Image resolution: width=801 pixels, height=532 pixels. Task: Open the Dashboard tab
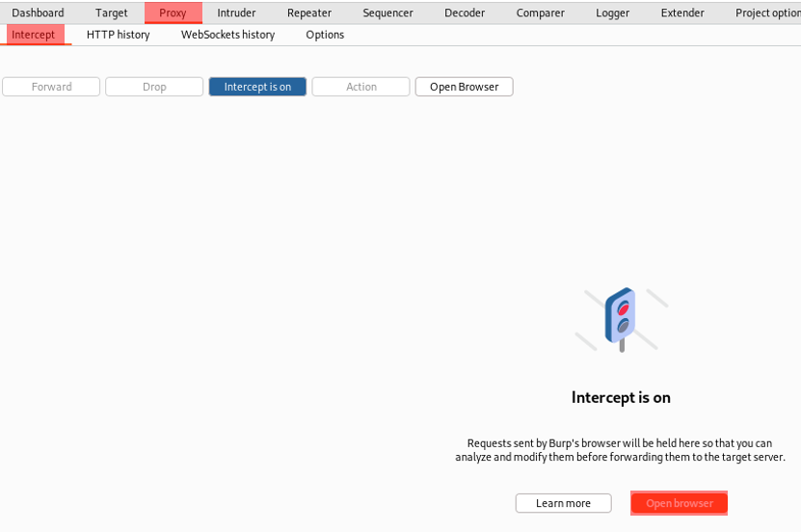tap(38, 13)
